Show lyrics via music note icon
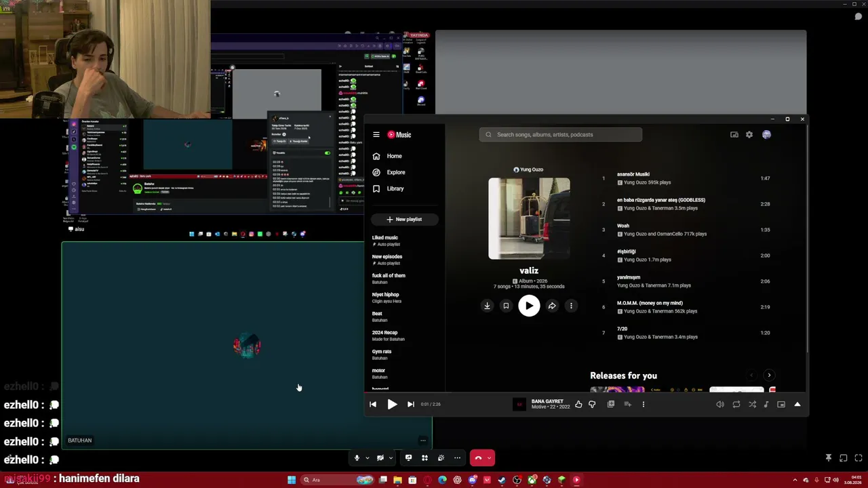Viewport: 868px width, 488px height. pyautogui.click(x=766, y=405)
